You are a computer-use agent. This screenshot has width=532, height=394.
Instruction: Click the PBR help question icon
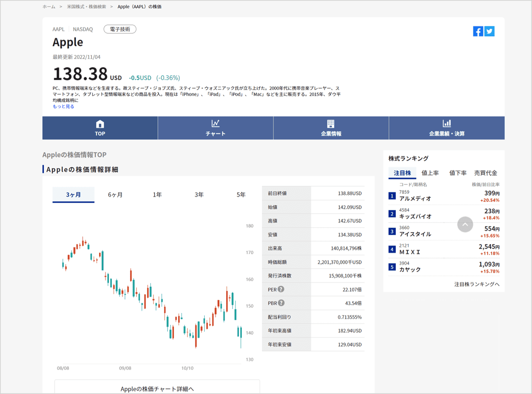281,303
